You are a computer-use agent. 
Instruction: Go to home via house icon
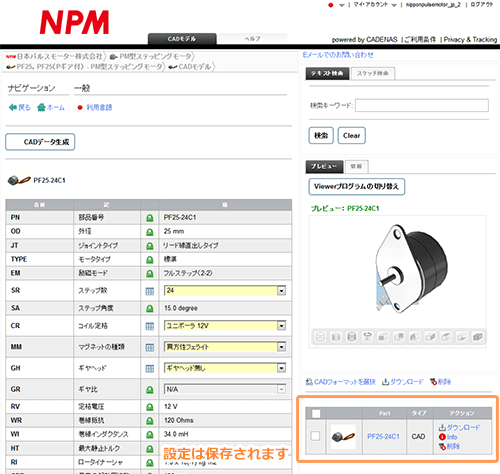coord(41,107)
